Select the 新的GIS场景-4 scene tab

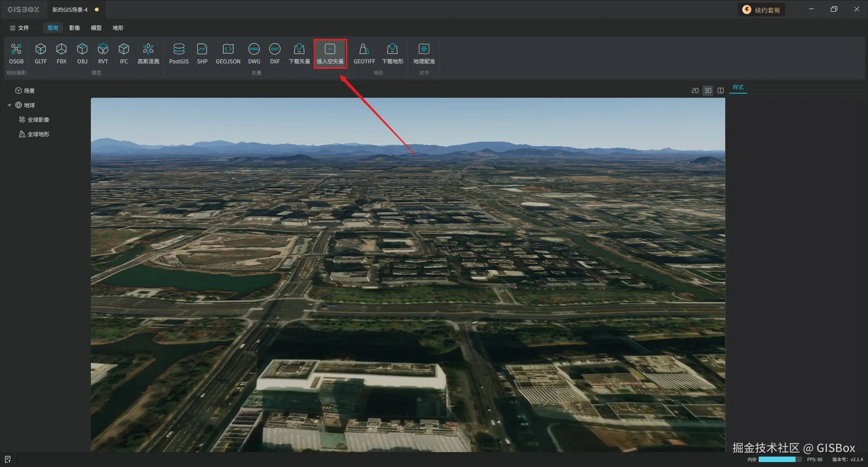click(75, 10)
